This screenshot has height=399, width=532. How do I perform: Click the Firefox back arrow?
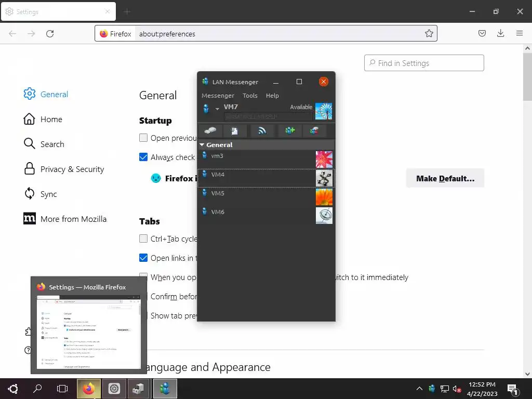coord(12,33)
